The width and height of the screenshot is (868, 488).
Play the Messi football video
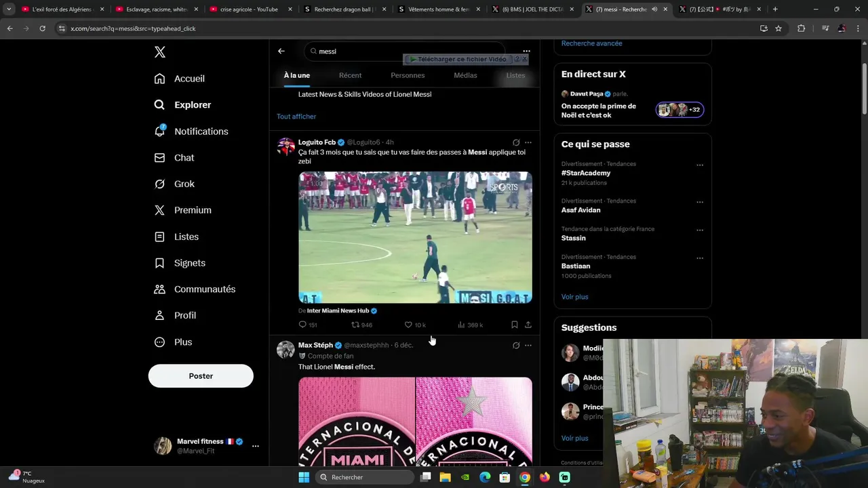coord(415,237)
